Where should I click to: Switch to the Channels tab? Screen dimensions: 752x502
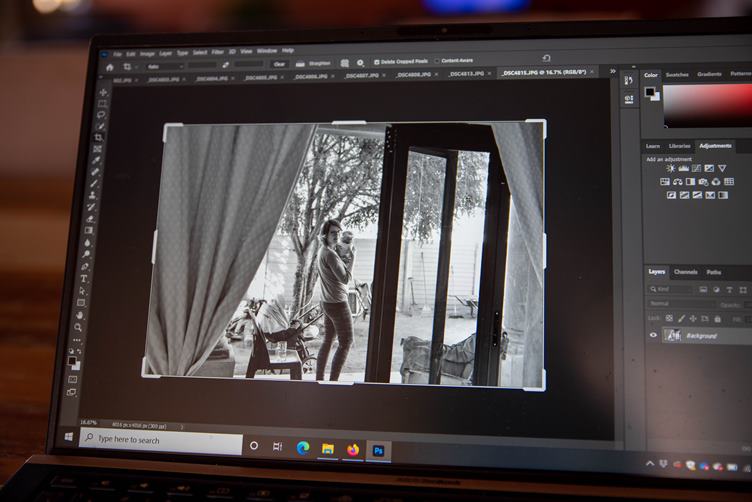[x=685, y=272]
